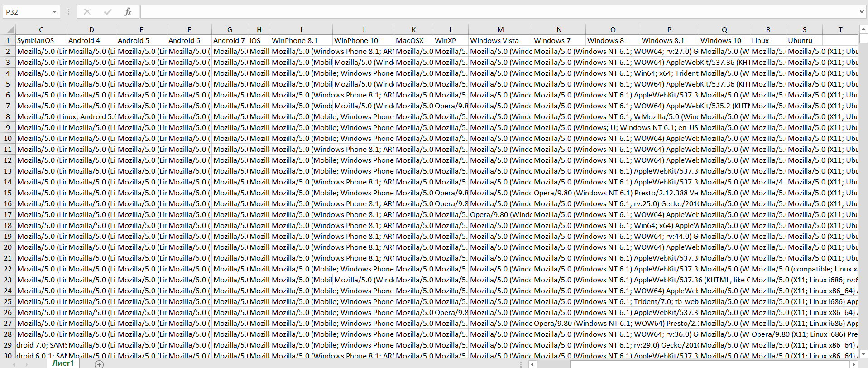Viewport: 868px width, 368px height.
Task: Select the WinXP header cell
Action: pyautogui.click(x=451, y=40)
